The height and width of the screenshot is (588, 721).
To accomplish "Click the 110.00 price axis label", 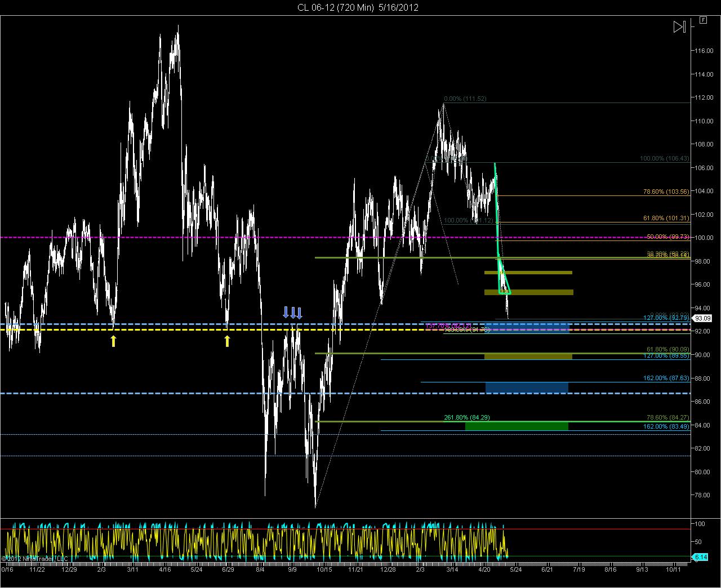I will click(704, 121).
